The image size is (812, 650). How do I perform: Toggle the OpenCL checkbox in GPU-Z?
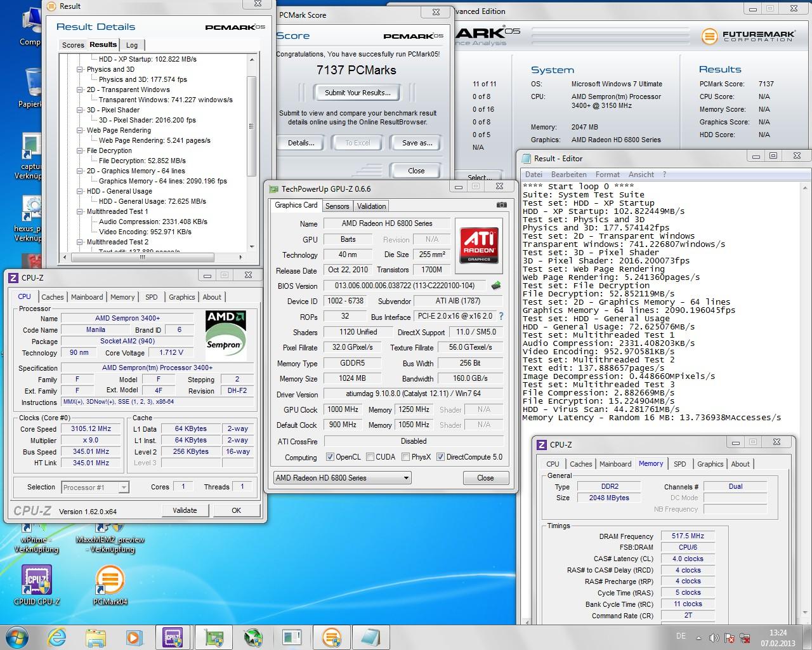(x=330, y=457)
